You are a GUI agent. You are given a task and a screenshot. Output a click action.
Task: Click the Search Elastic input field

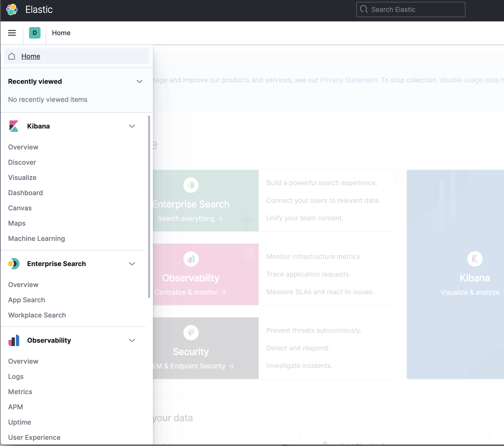pos(411,10)
